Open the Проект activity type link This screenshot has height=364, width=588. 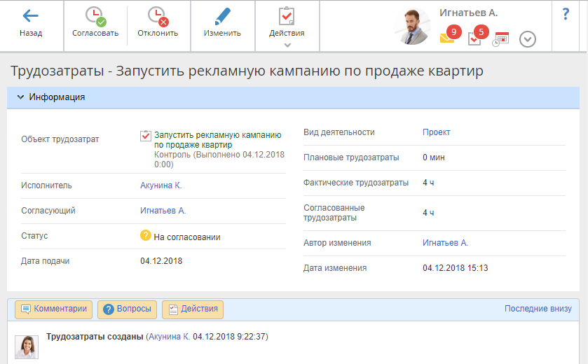[436, 132]
